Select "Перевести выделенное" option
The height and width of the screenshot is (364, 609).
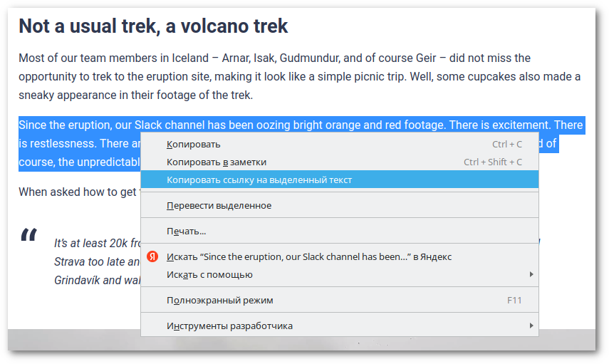click(x=219, y=206)
